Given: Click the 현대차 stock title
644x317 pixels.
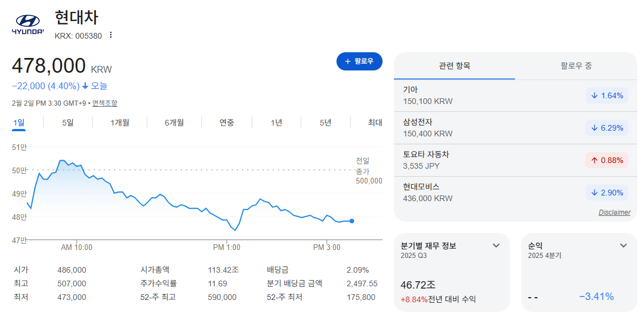Looking at the screenshot, I should click(77, 17).
